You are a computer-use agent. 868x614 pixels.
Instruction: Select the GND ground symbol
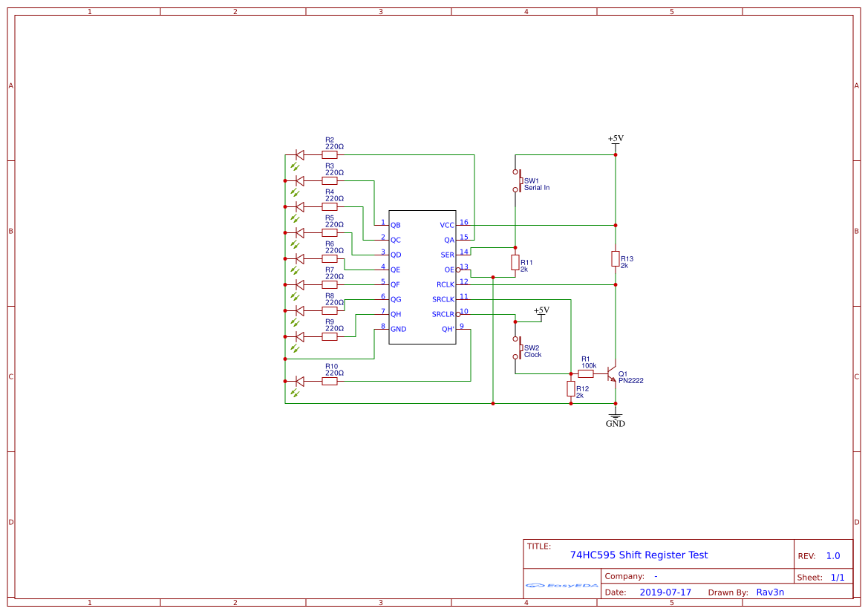tap(615, 419)
